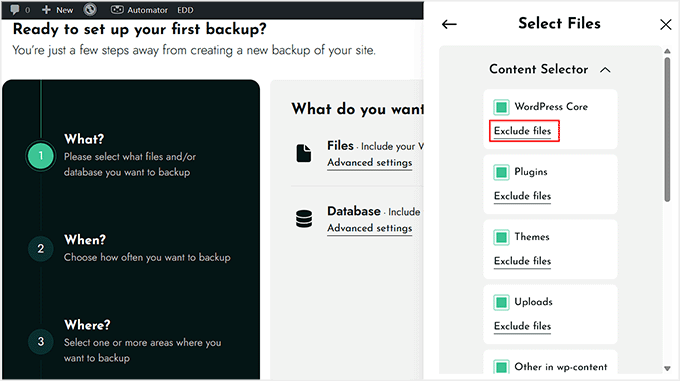
Task: Uncheck Other in wp-content checkbox
Action: pos(501,367)
